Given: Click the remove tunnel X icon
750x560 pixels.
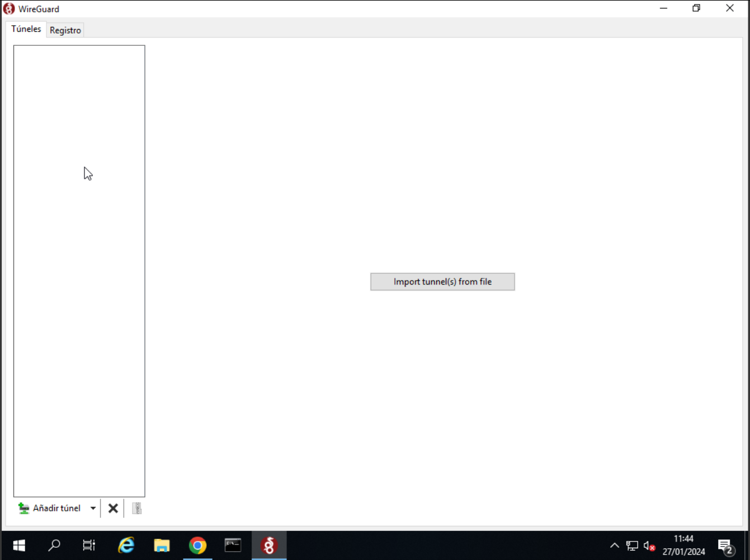Looking at the screenshot, I should (x=113, y=508).
